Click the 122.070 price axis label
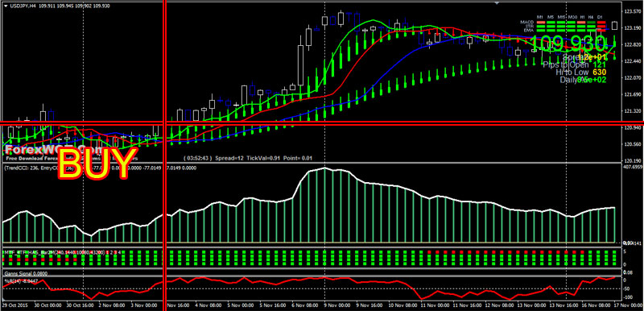Screen dimensions: 644x311 tap(632, 77)
